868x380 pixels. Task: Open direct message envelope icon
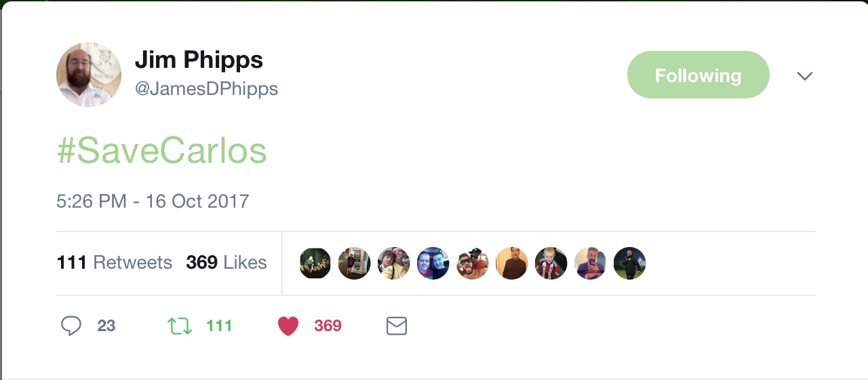tap(396, 326)
